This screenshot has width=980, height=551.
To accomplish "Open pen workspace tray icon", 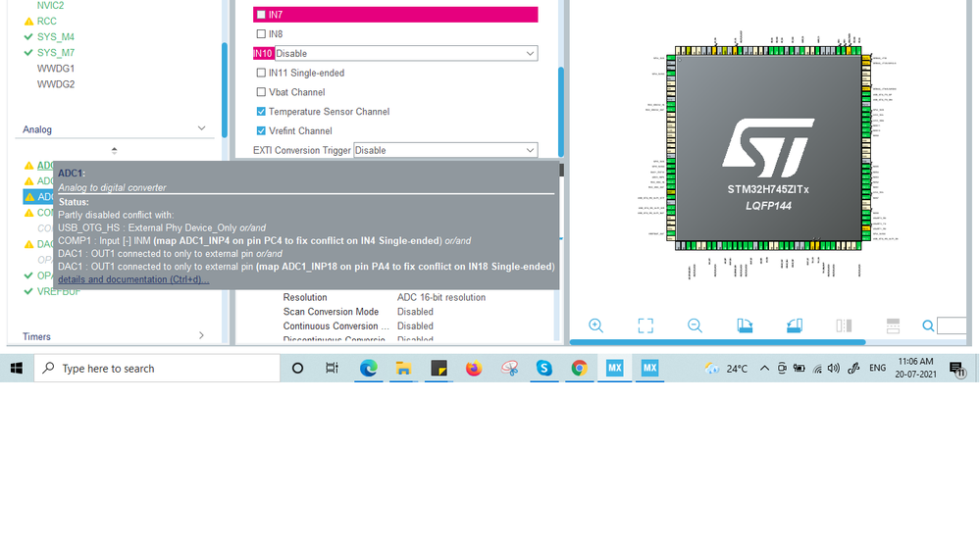I will [853, 369].
